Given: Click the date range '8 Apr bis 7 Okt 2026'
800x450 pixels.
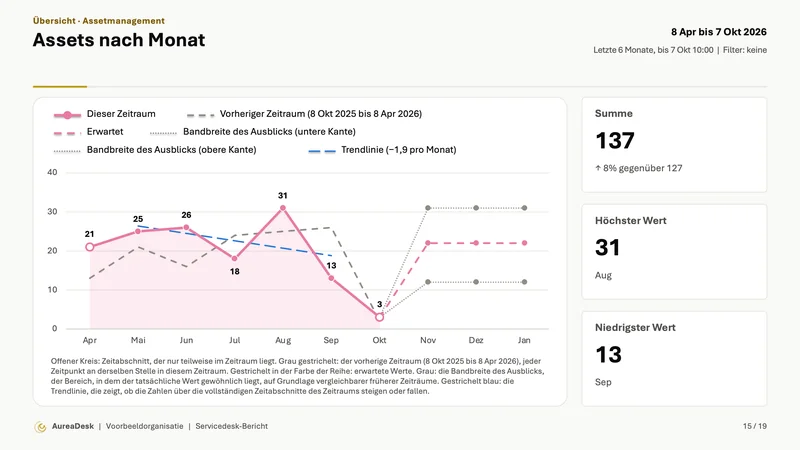Looking at the screenshot, I should pyautogui.click(x=719, y=32).
